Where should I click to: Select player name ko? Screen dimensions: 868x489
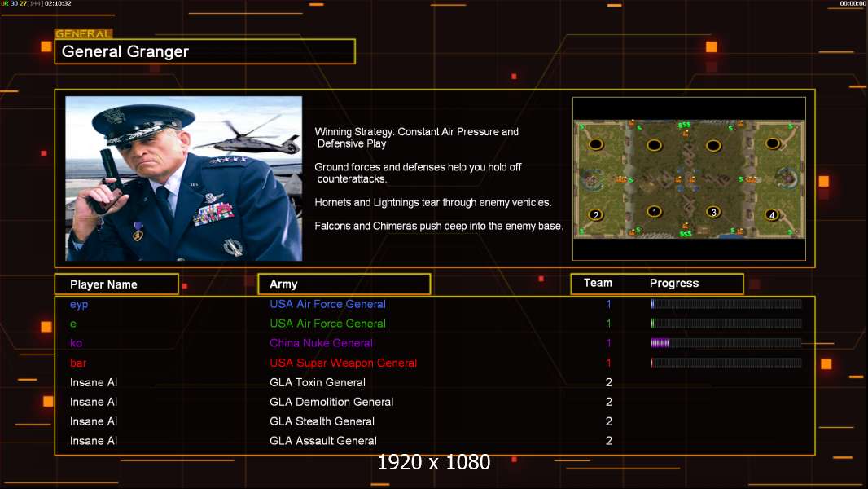click(x=77, y=343)
